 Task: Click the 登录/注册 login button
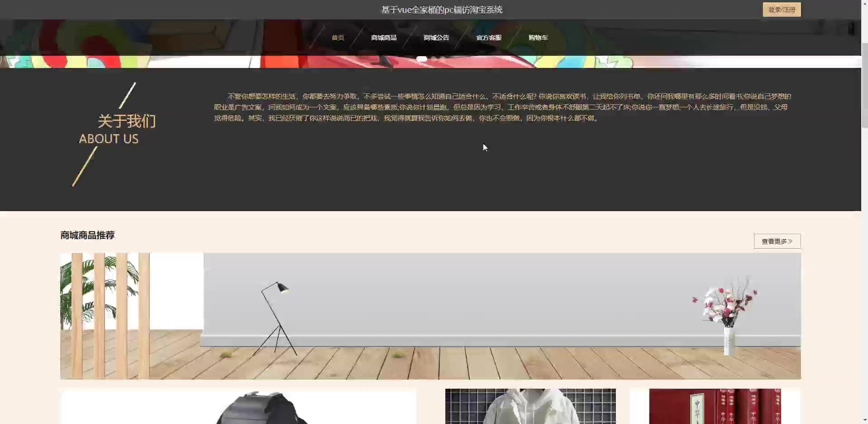click(x=782, y=10)
